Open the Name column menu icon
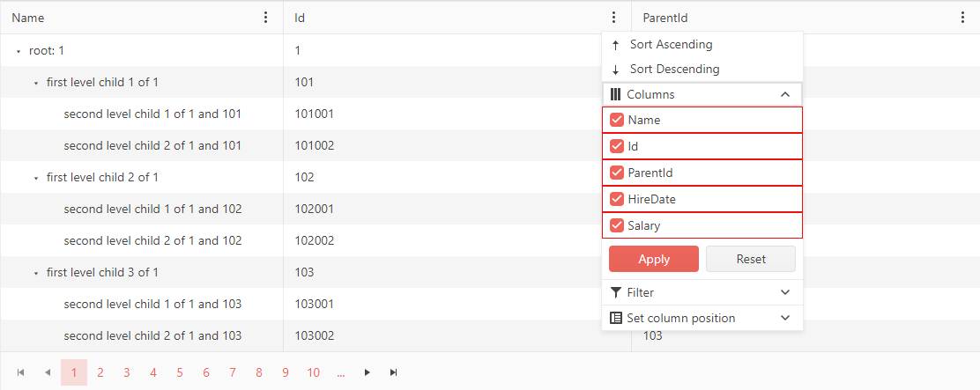Image resolution: width=980 pixels, height=390 pixels. pos(266,18)
